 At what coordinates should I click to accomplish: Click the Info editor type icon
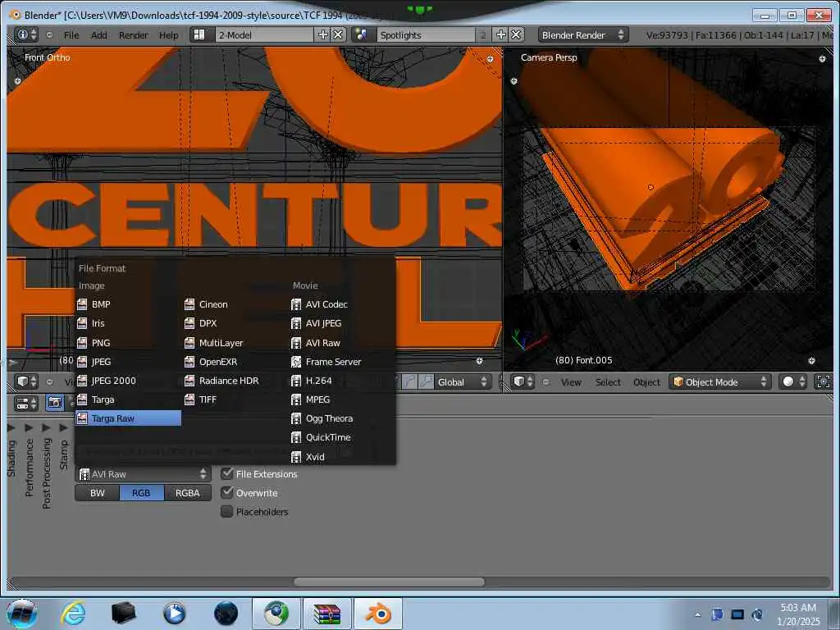tap(26, 34)
